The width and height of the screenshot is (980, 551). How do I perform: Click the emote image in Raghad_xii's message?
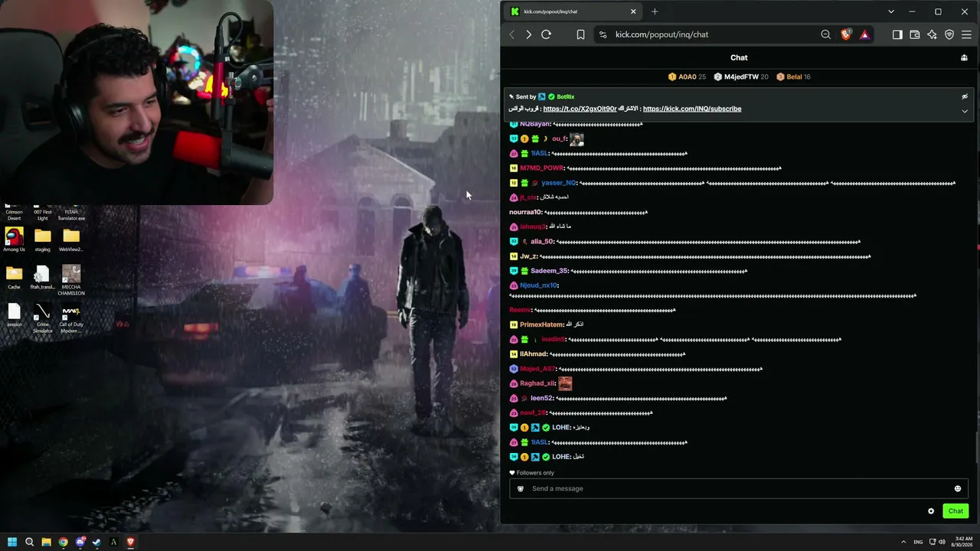click(565, 383)
